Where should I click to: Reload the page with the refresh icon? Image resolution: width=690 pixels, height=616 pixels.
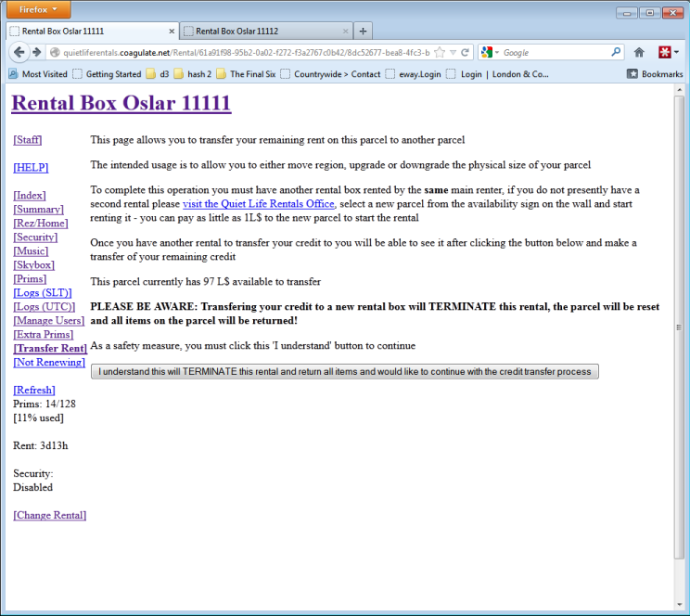tap(465, 53)
